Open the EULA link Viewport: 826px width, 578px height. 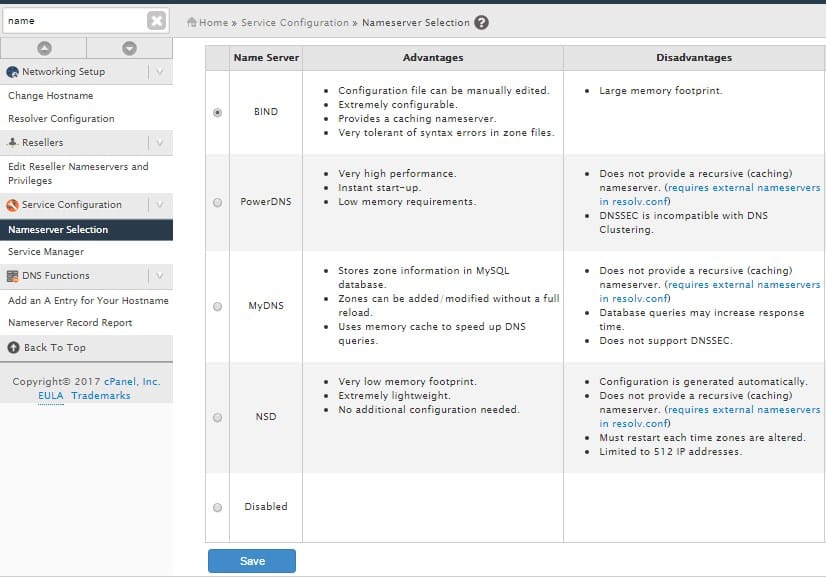click(x=51, y=396)
